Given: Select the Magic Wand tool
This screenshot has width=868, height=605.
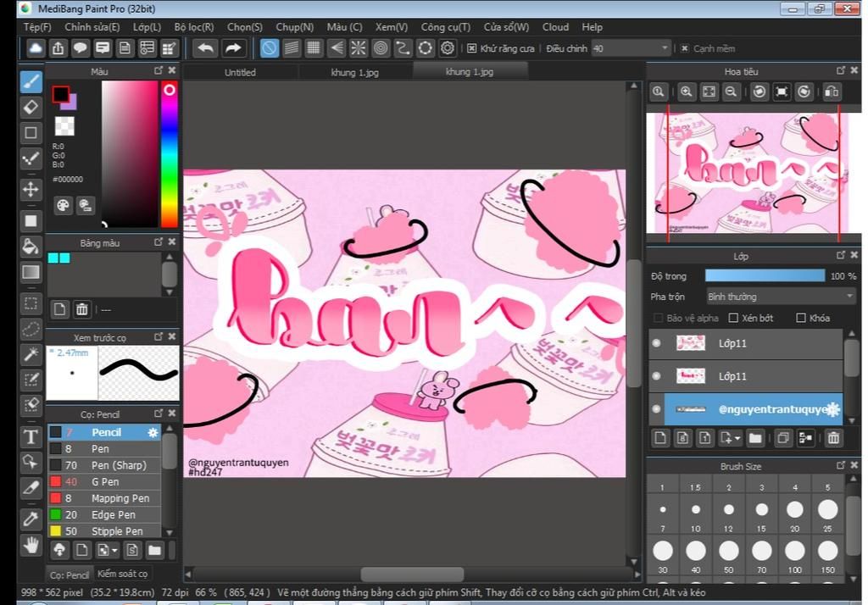Looking at the screenshot, I should 31,354.
